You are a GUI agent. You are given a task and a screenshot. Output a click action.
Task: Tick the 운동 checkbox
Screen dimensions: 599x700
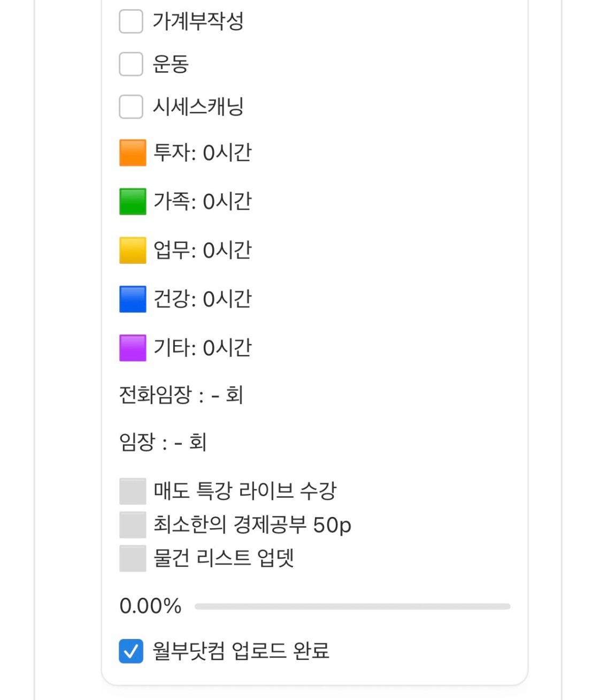click(131, 64)
